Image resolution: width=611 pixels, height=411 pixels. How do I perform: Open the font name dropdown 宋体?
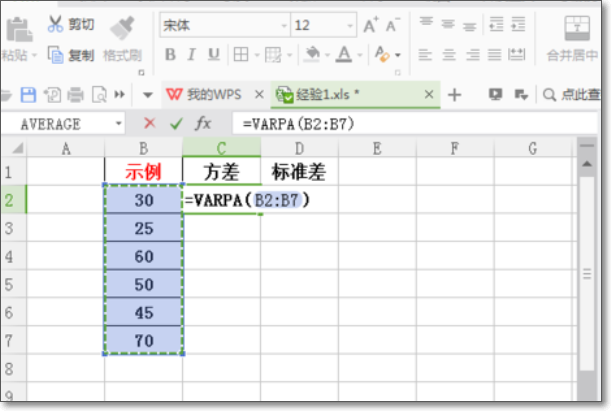pos(284,25)
